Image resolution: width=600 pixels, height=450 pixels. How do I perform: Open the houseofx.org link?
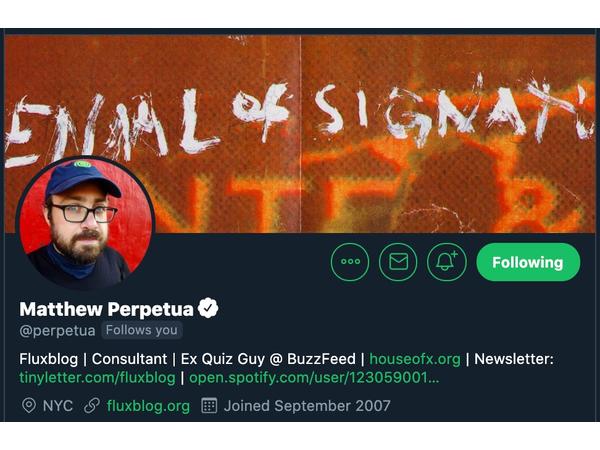point(415,358)
